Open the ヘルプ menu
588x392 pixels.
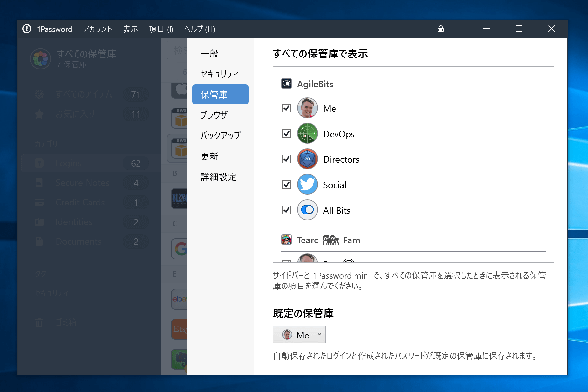click(x=199, y=29)
